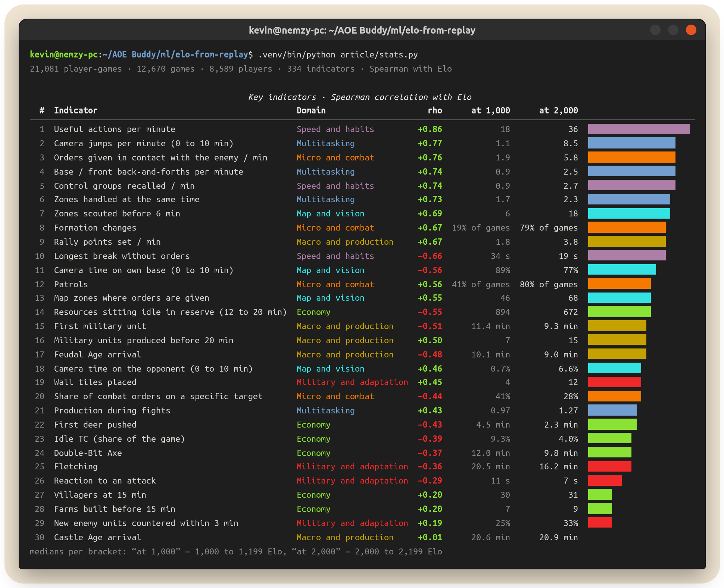Click 'Camera time on own base (0 to 10 min)'
724x588 pixels.
[x=144, y=270]
